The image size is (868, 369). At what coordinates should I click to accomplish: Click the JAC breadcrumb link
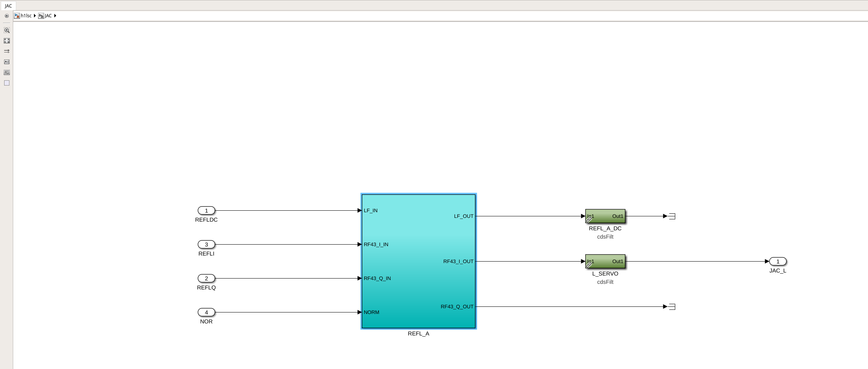[x=48, y=16]
